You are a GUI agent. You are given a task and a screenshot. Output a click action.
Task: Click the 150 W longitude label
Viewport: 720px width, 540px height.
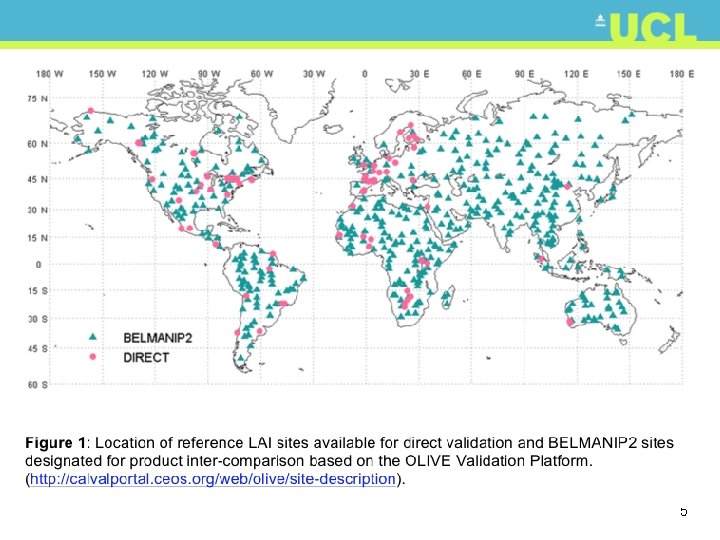(x=102, y=74)
